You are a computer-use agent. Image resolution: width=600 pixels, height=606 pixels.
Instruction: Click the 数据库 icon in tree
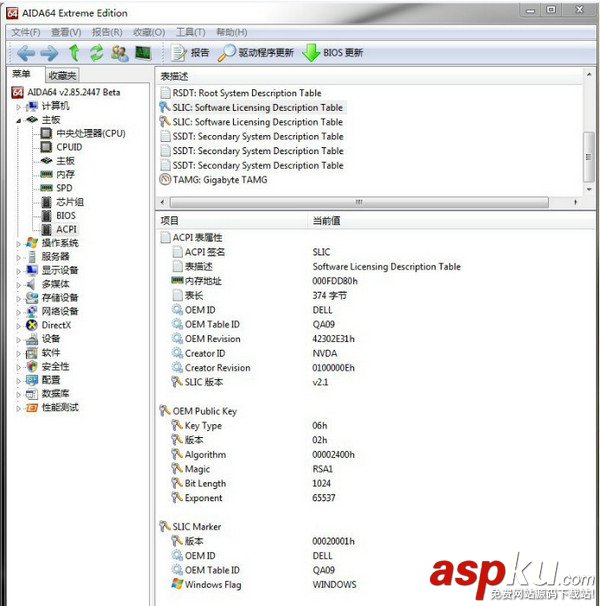click(32, 394)
